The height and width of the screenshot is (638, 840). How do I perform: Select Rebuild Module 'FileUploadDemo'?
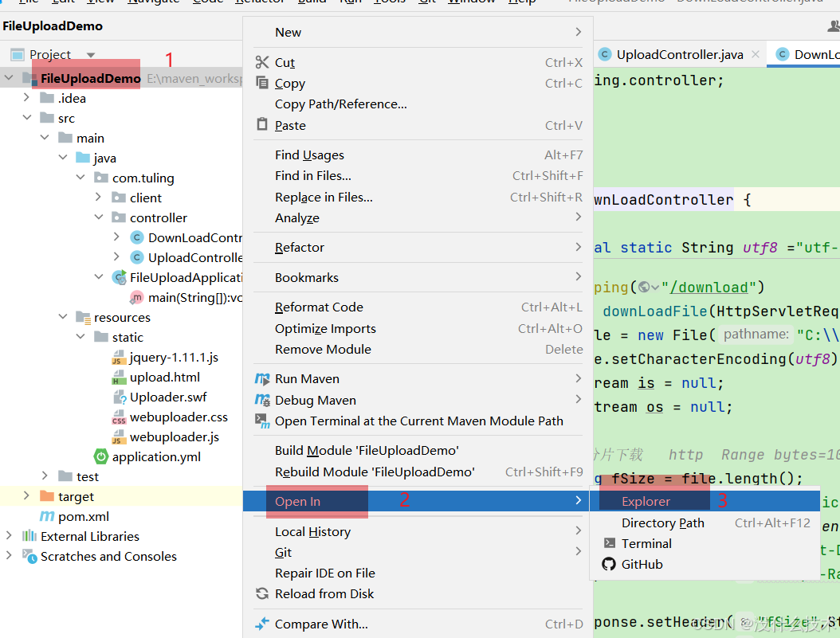[418, 472]
